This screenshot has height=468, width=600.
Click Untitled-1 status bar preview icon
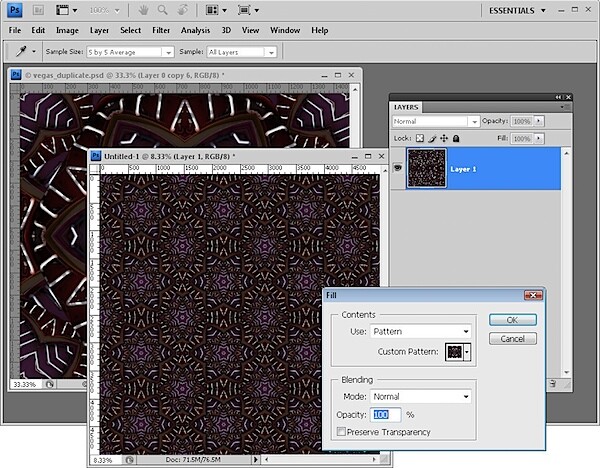[129, 460]
